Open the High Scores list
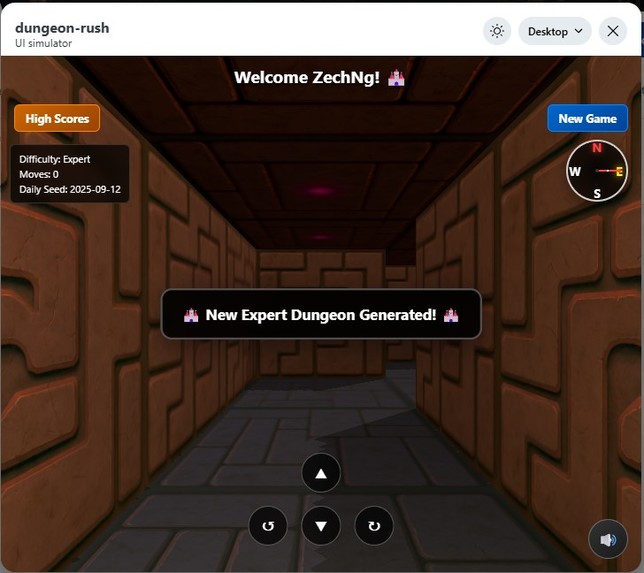The width and height of the screenshot is (644, 573). 57,119
